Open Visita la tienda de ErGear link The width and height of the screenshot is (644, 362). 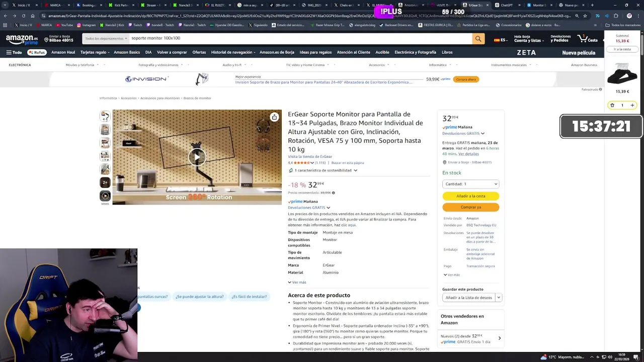[x=310, y=157]
